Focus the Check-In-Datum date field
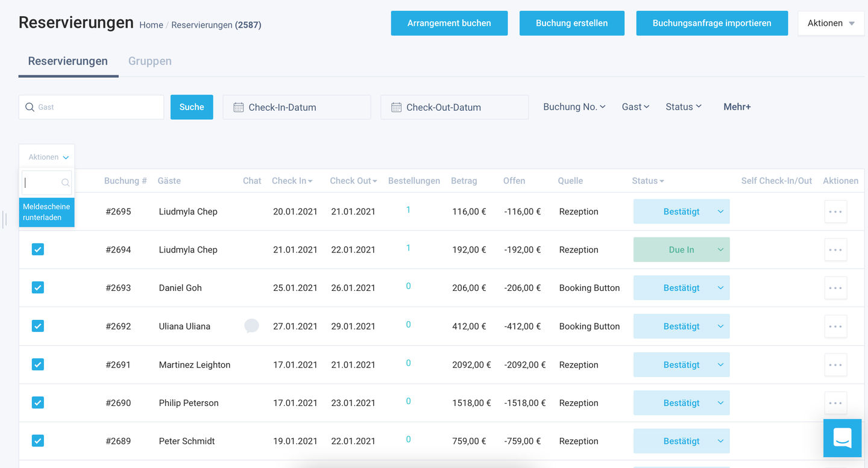Viewport: 868px width, 468px height. [x=297, y=107]
